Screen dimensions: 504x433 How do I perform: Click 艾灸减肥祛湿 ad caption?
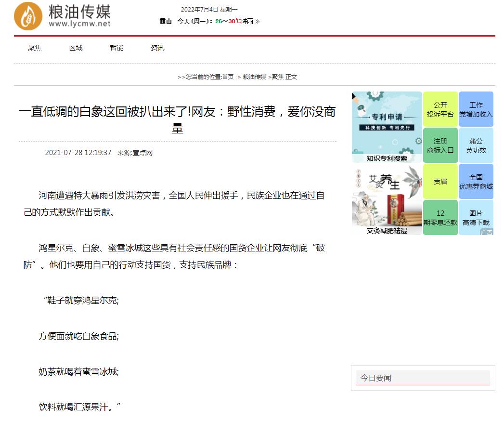387,231
